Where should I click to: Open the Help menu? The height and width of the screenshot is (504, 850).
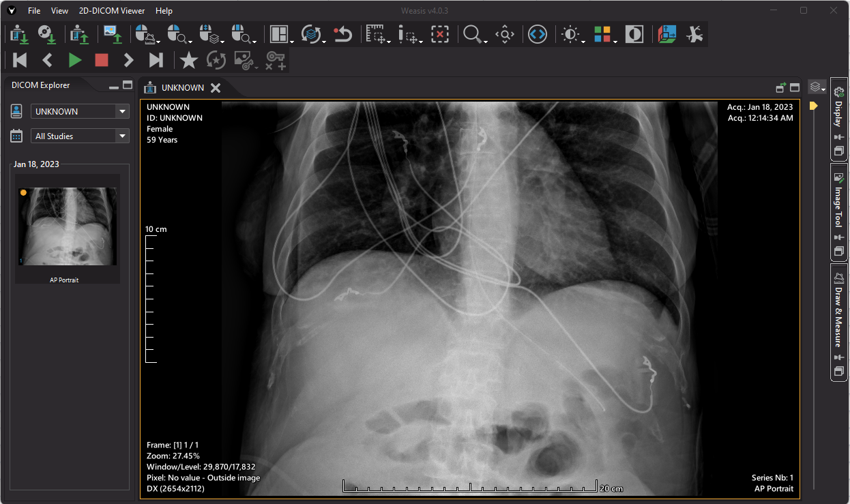(x=164, y=11)
